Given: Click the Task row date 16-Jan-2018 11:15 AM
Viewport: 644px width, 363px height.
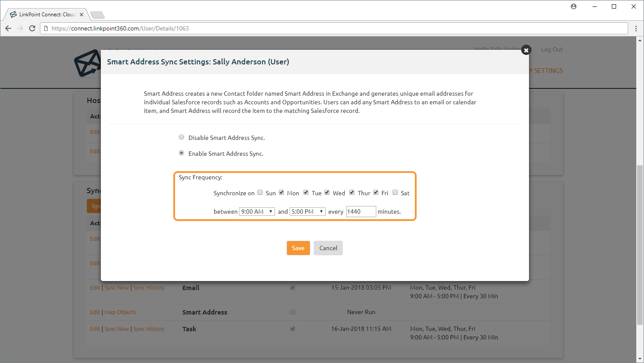Looking at the screenshot, I should coord(361,329).
